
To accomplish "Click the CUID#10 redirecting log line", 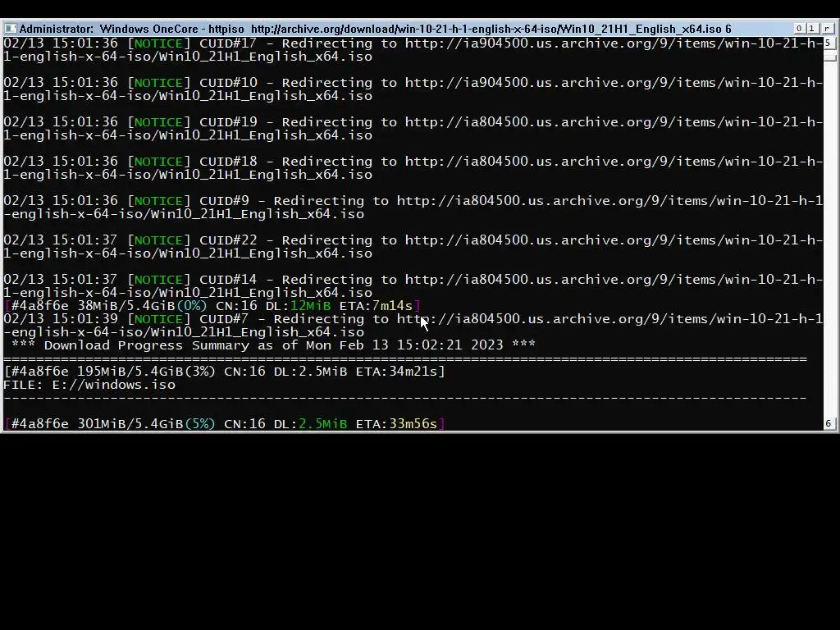I will point(413,89).
